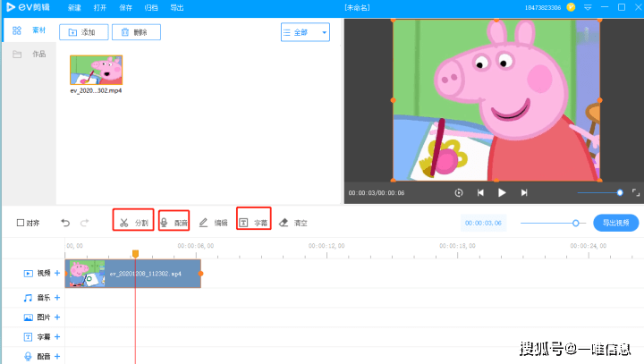Open the 字幕 subtitle tool in toolbar
This screenshot has width=644, height=364.
253,223
